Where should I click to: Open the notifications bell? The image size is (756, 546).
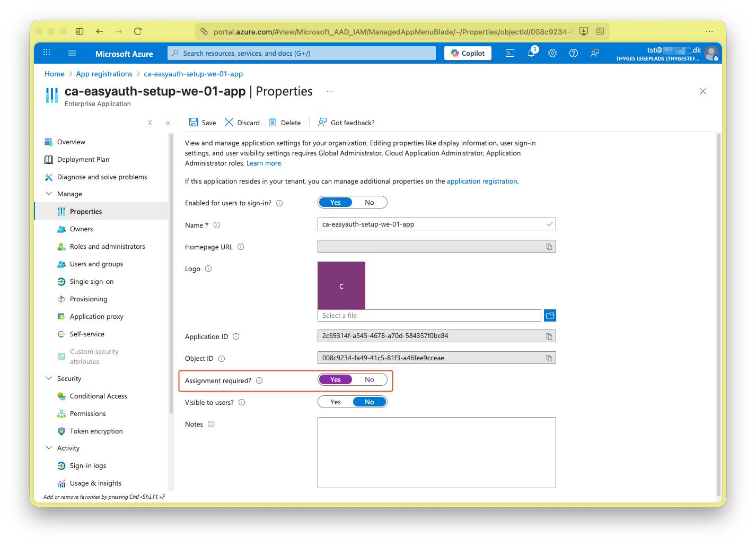[x=531, y=53]
